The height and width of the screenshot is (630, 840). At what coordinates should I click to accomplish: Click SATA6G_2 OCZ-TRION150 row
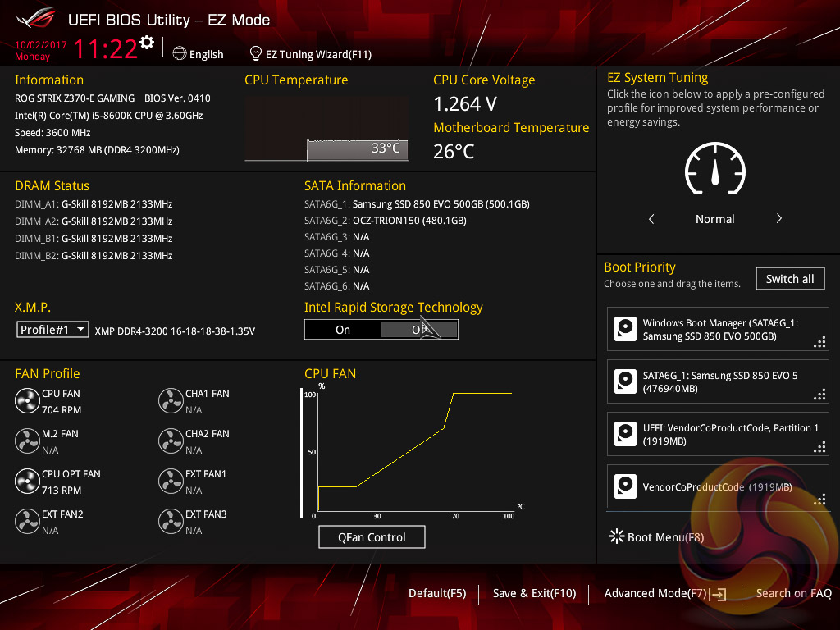pos(386,221)
